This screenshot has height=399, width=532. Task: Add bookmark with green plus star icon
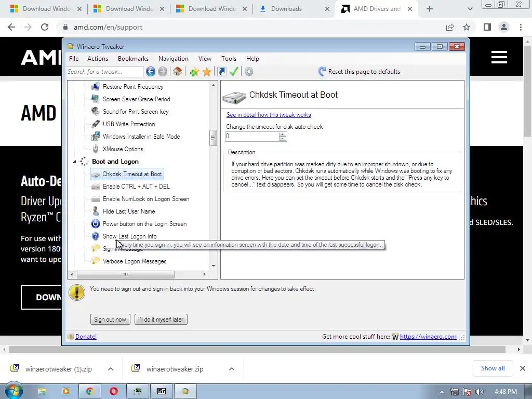(194, 72)
